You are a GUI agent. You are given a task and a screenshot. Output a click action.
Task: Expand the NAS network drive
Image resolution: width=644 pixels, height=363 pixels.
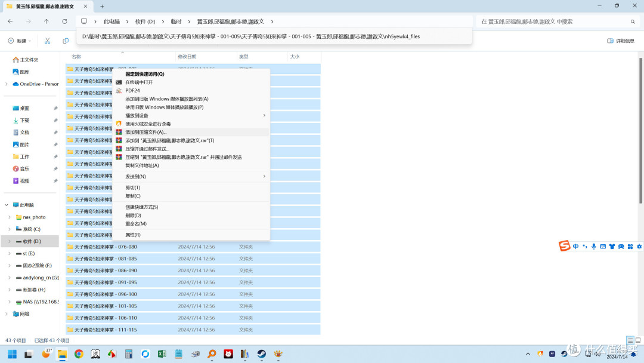[x=10, y=302]
